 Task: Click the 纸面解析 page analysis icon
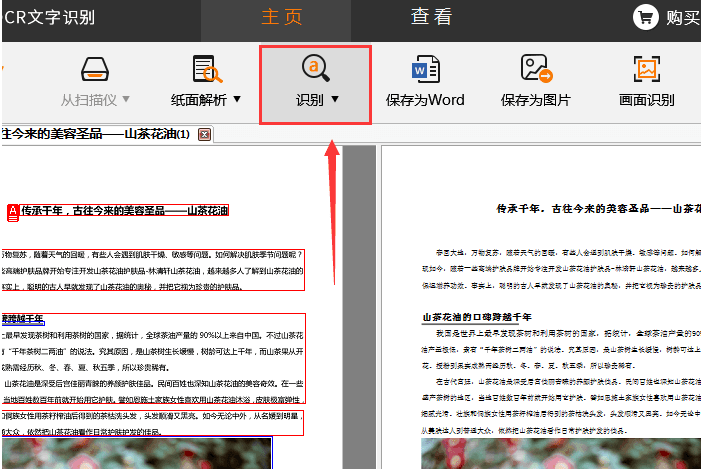(211, 69)
